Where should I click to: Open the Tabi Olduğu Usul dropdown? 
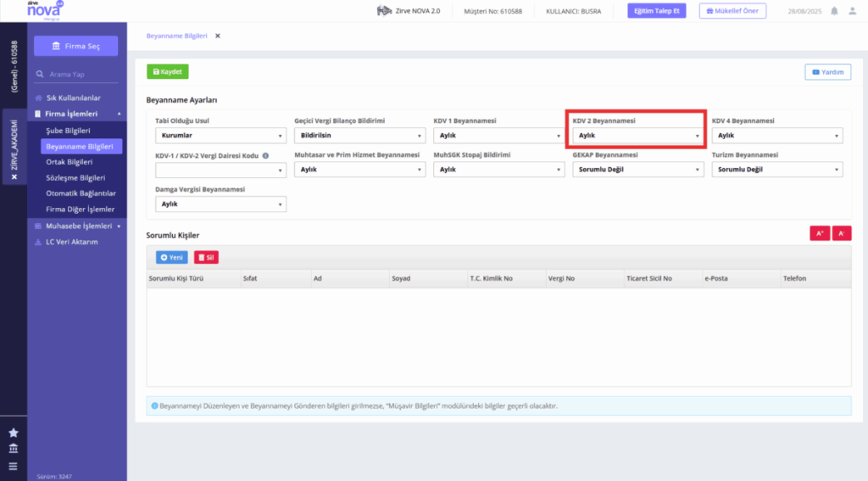coord(220,135)
